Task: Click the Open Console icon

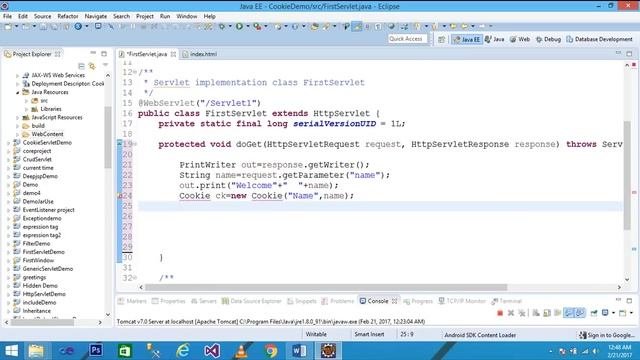Action: click(x=622, y=313)
